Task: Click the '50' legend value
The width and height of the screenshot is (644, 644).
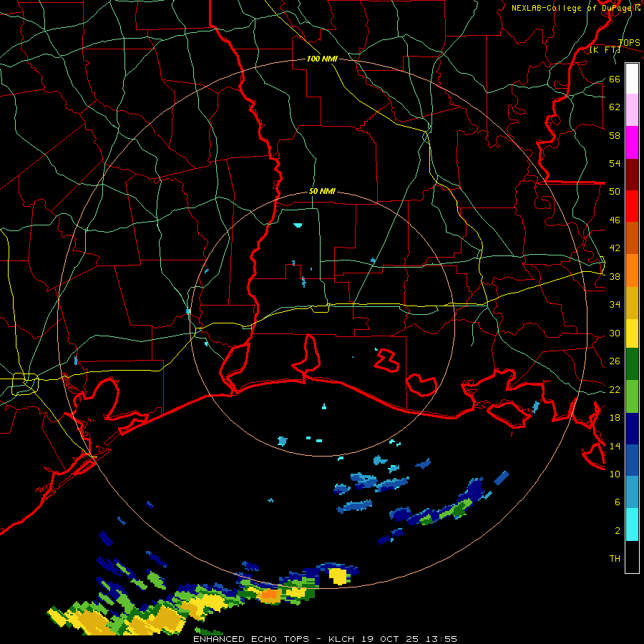Action: pos(615,191)
